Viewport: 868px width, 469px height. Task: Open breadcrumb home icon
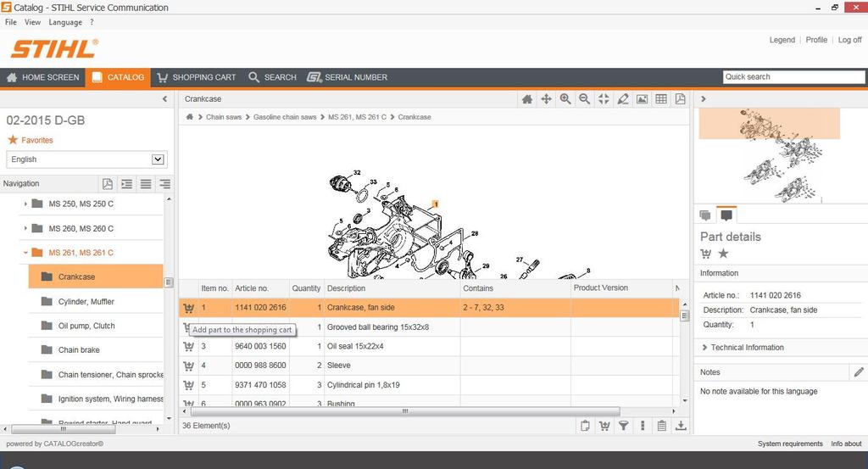point(189,117)
